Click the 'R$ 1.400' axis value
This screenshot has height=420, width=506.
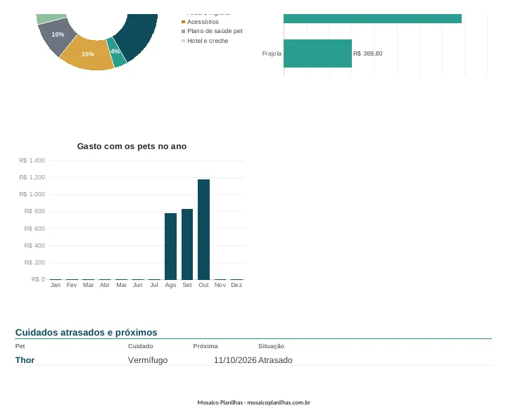pos(32,160)
